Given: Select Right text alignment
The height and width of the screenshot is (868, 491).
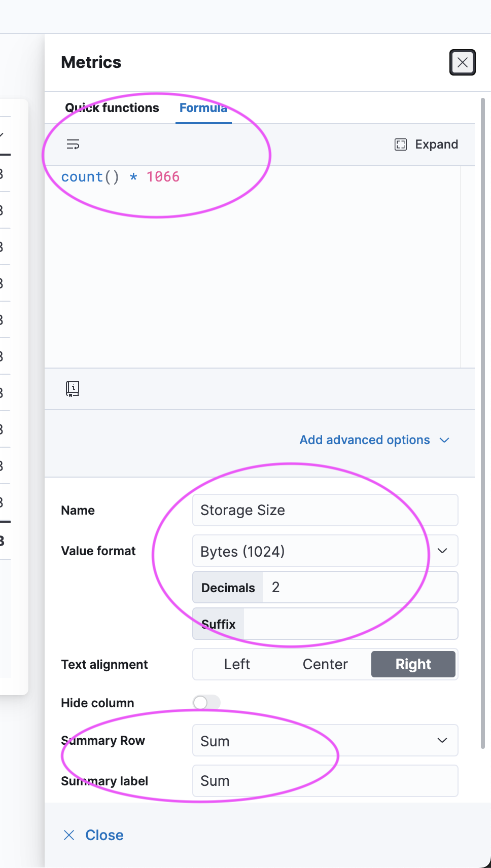Looking at the screenshot, I should pyautogui.click(x=413, y=664).
